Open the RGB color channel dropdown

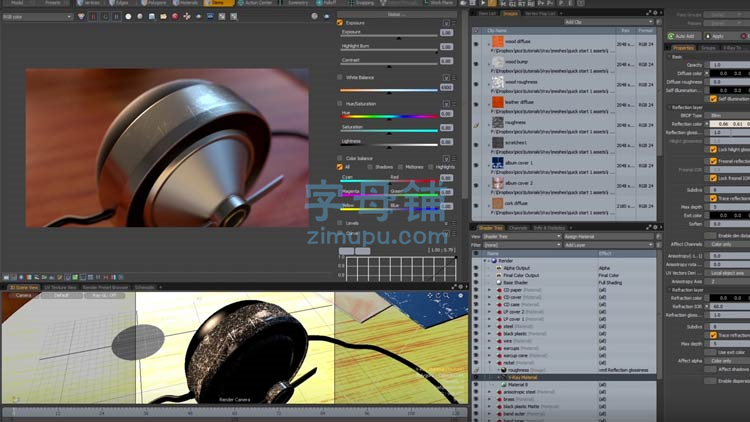(x=37, y=16)
